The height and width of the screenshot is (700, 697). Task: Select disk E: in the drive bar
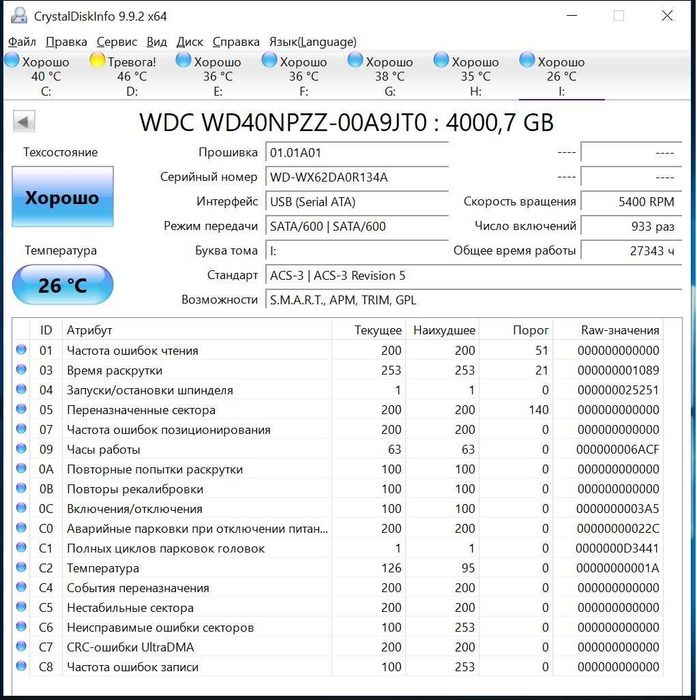point(217,76)
